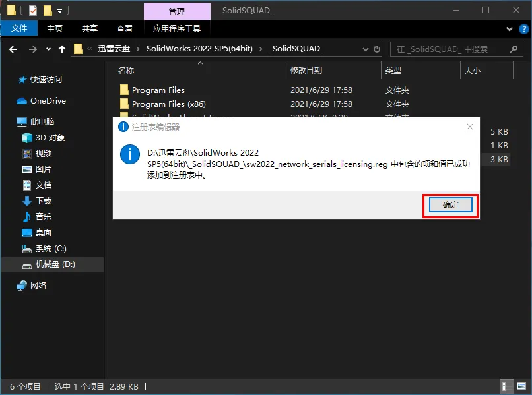This screenshot has height=395, width=532.
Task: Click the properties icon in quick access toolbar
Action: 33,11
